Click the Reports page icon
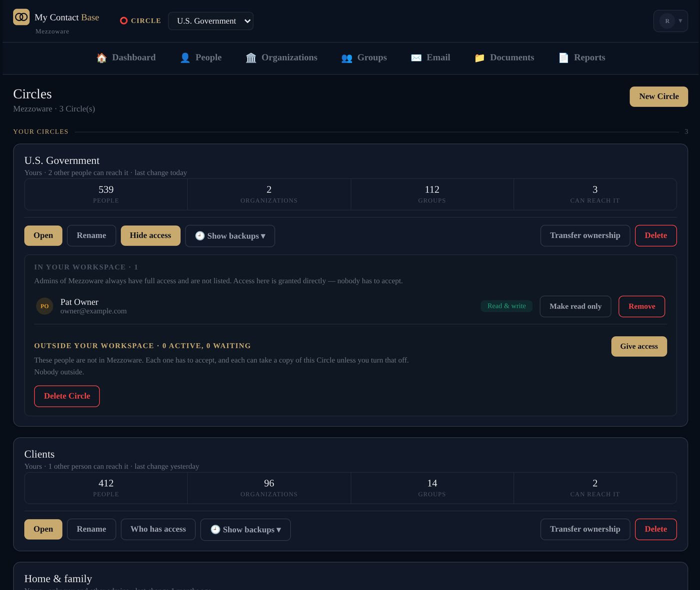 click(x=563, y=58)
